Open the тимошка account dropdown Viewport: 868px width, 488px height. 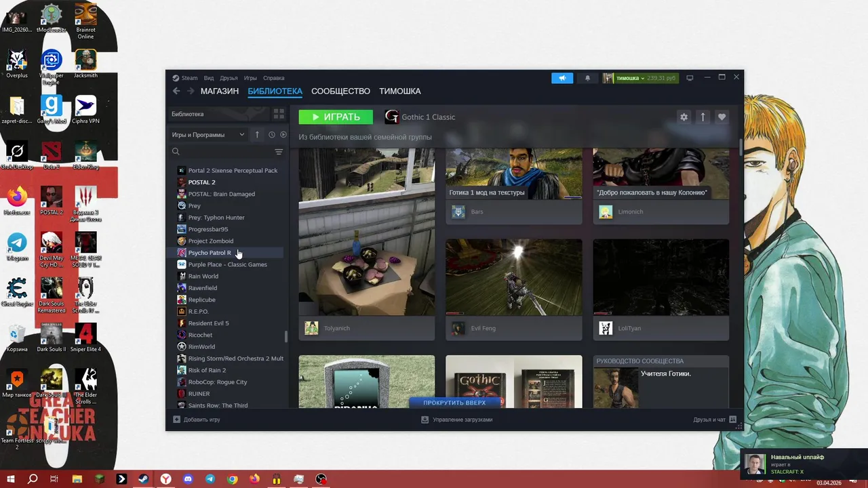point(640,78)
